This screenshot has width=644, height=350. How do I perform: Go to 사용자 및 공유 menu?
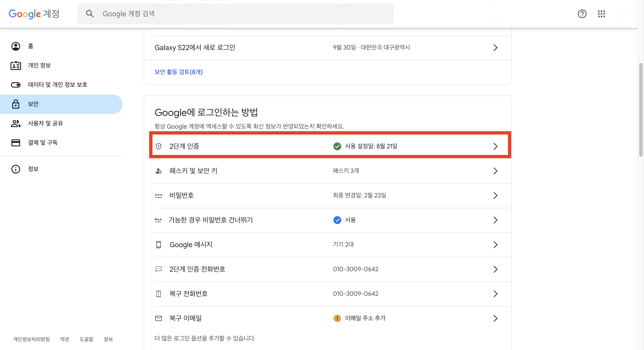tap(45, 123)
